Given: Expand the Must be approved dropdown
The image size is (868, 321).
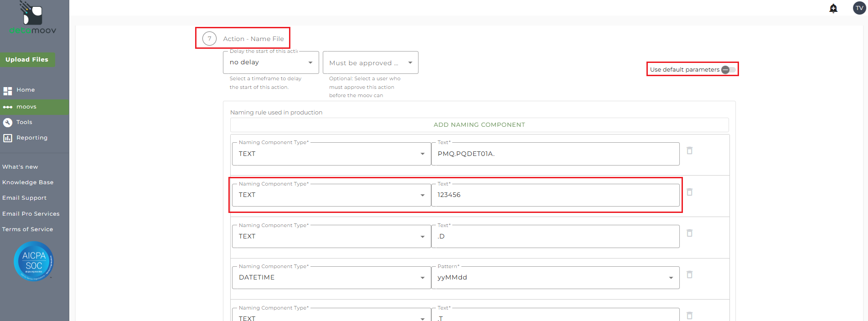Looking at the screenshot, I should click(x=370, y=63).
